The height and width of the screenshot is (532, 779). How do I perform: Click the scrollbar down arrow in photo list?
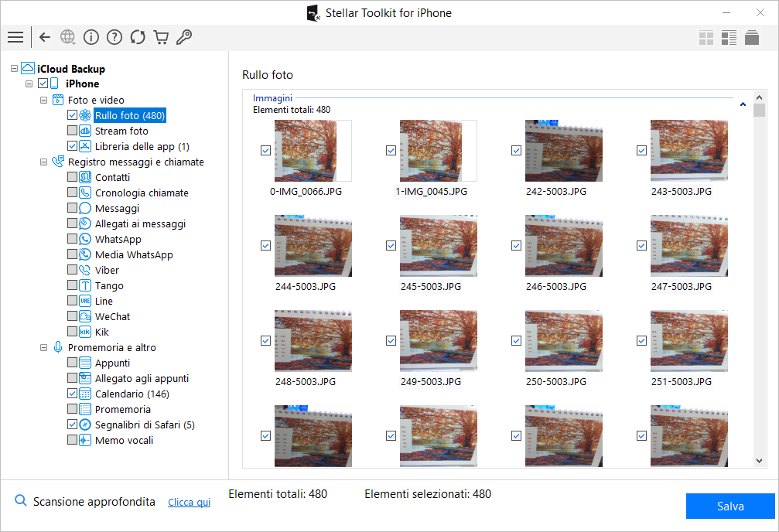[x=759, y=460]
